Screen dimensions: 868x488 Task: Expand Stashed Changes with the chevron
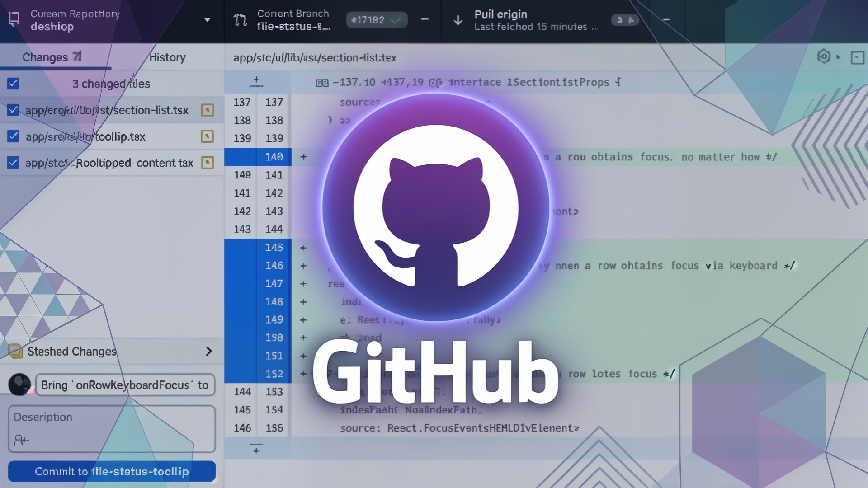208,351
